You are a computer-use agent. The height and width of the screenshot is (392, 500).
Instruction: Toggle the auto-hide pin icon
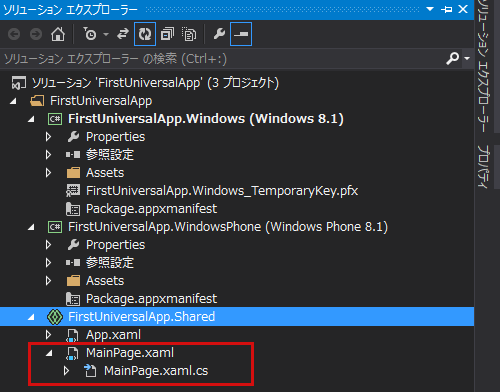pyautogui.click(x=446, y=9)
